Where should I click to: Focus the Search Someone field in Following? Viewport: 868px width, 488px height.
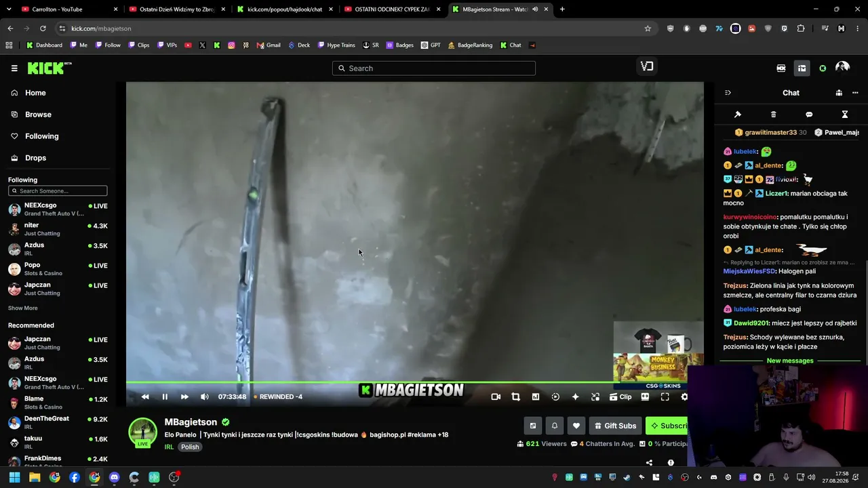[58, 191]
